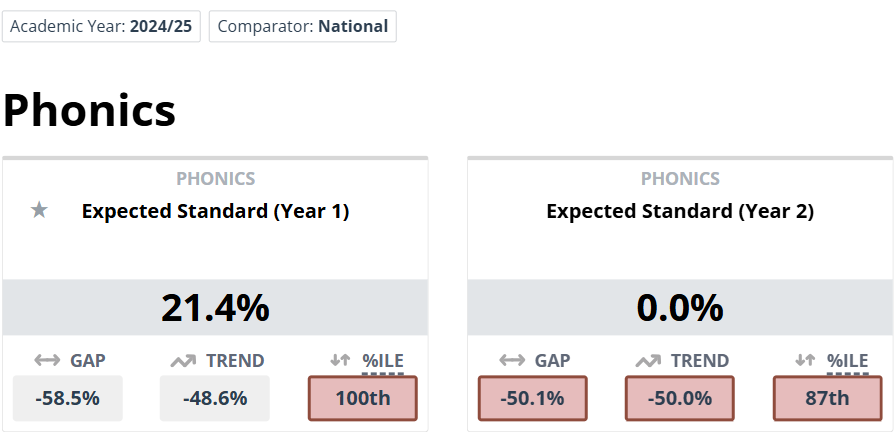Screen dimensions: 895x436
Task: Click the 21.4% headline value
Action: tap(215, 307)
